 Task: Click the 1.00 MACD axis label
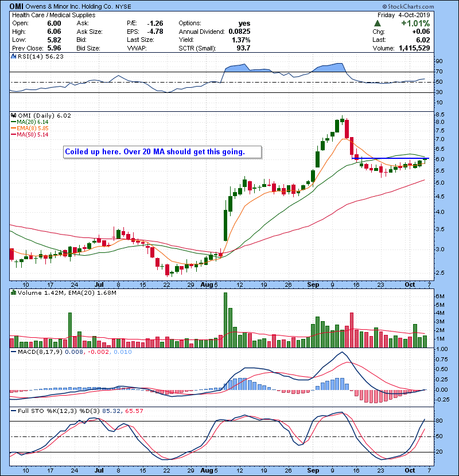(442, 349)
